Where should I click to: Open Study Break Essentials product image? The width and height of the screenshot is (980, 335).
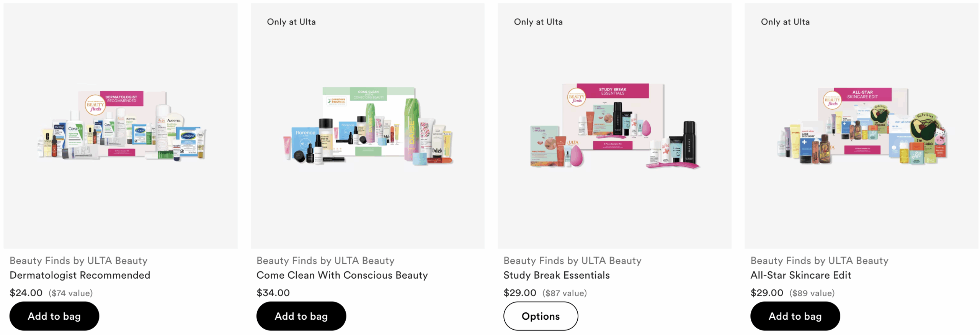(x=614, y=126)
